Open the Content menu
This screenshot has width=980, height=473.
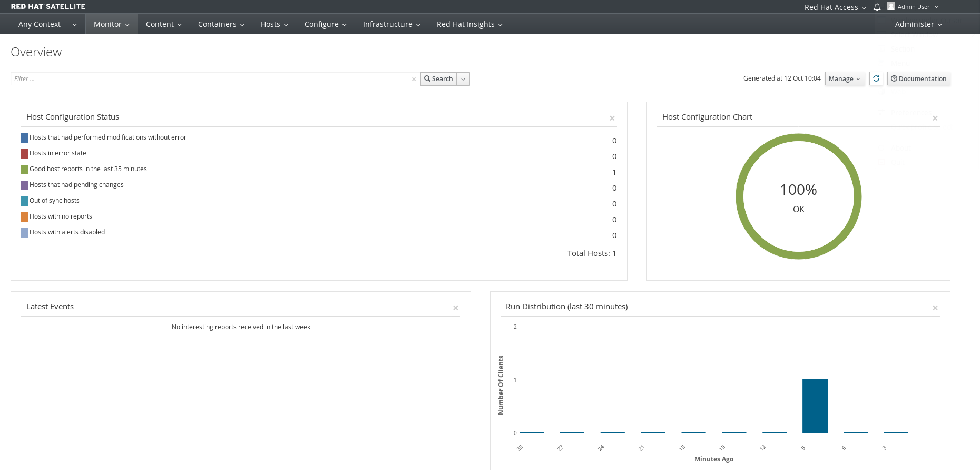[164, 24]
